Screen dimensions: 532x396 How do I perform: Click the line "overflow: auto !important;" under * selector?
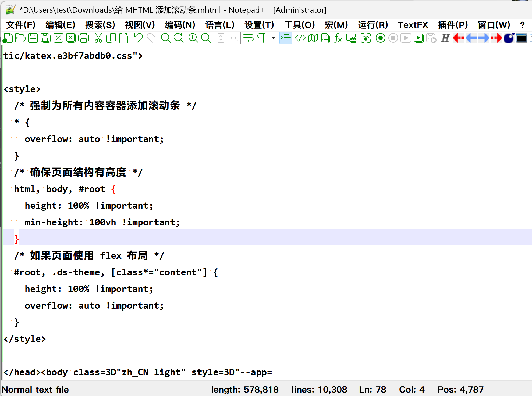click(x=94, y=139)
